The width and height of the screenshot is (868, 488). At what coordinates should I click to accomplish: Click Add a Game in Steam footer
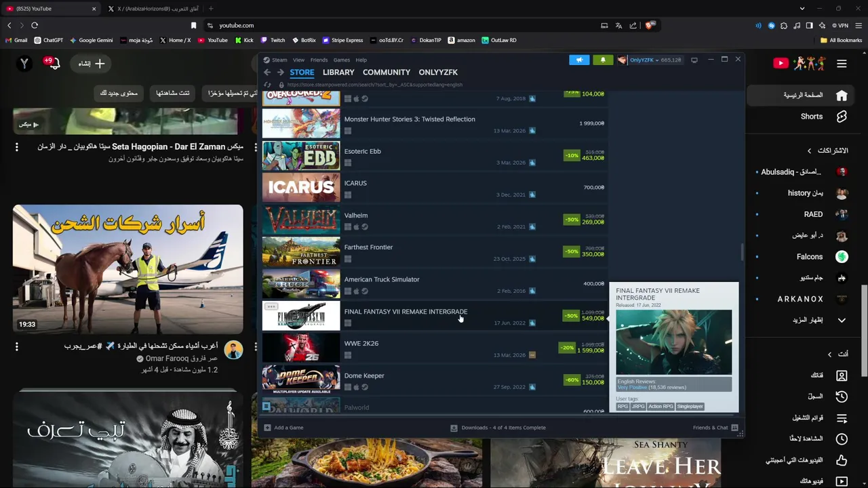tap(283, 428)
